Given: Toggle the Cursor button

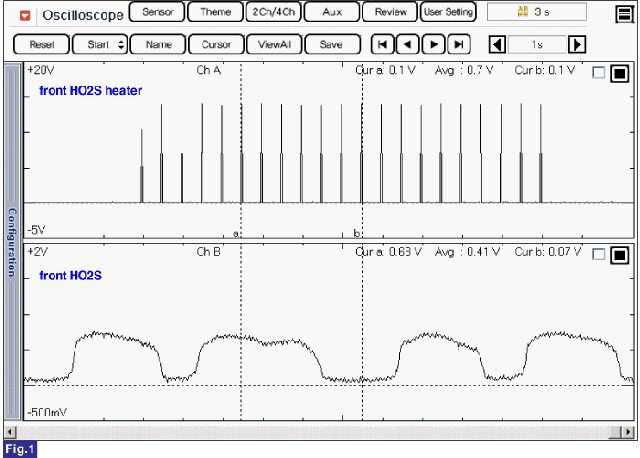Looking at the screenshot, I should (x=216, y=44).
